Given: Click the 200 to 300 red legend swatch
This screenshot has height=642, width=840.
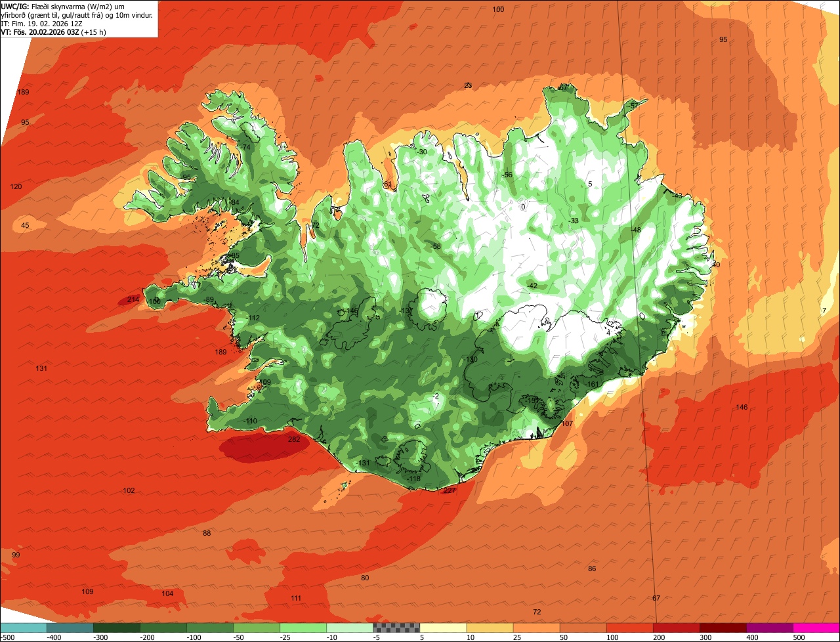Looking at the screenshot, I should tap(676, 628).
